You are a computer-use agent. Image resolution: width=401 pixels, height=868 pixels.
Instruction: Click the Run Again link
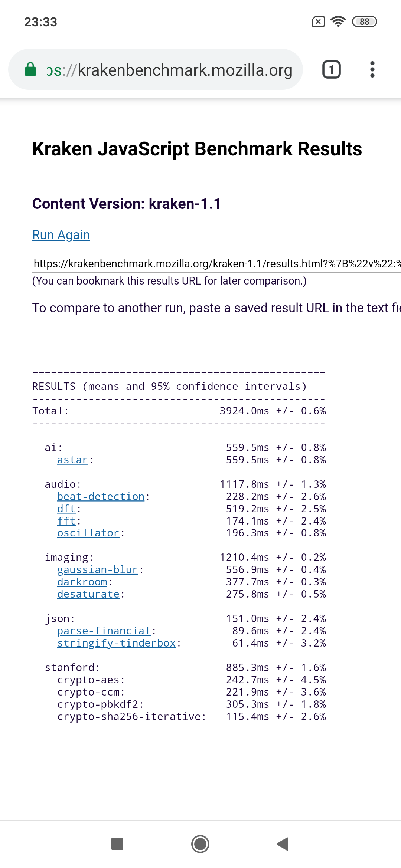pos(61,235)
